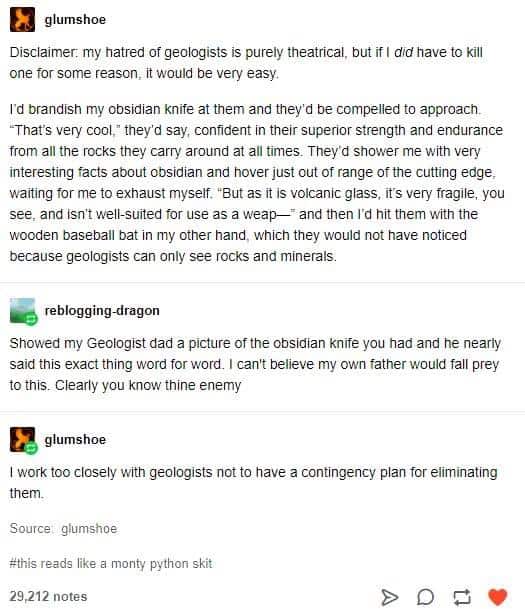This screenshot has width=525, height=609.
Task: Click the share paper-plane icon
Action: pos(389,597)
